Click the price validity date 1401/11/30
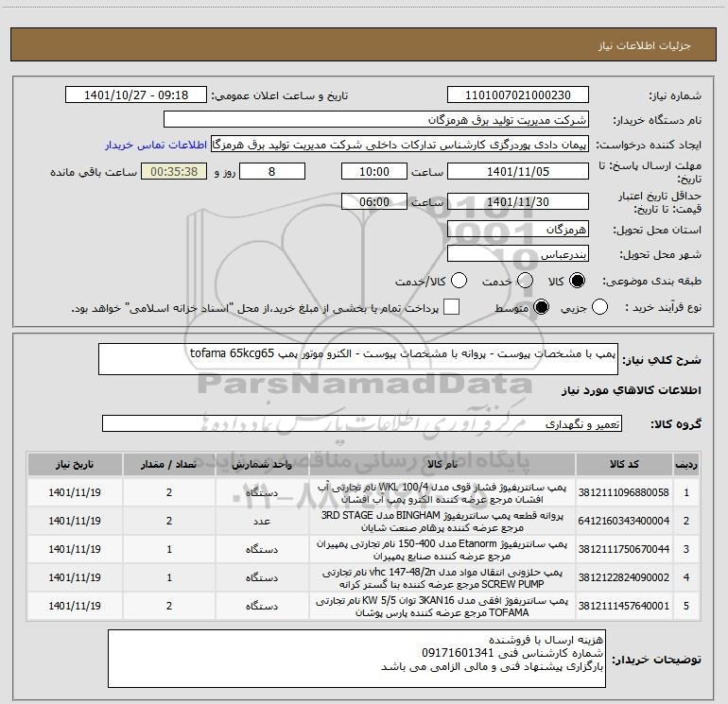This screenshot has height=704, width=728. [x=518, y=201]
